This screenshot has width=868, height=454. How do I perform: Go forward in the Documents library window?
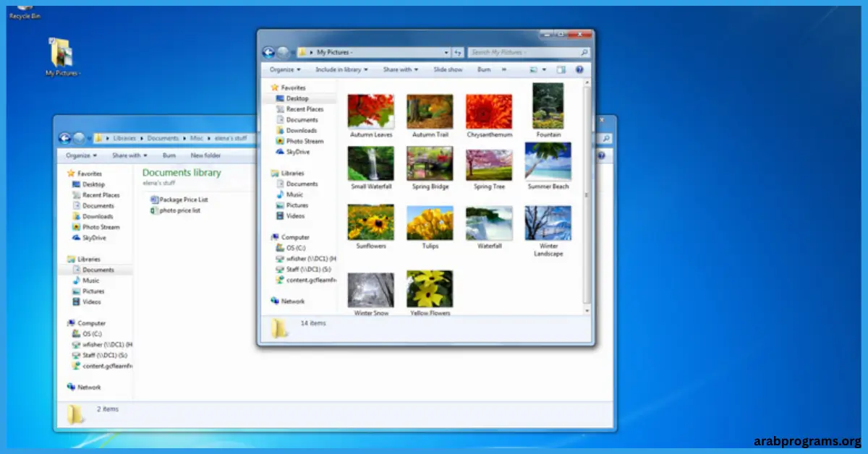[80, 138]
